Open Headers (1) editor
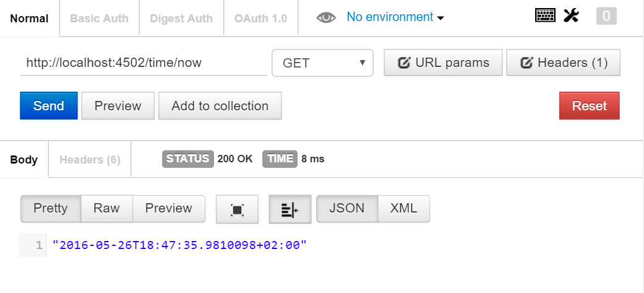This screenshot has width=644, height=293. pyautogui.click(x=563, y=63)
